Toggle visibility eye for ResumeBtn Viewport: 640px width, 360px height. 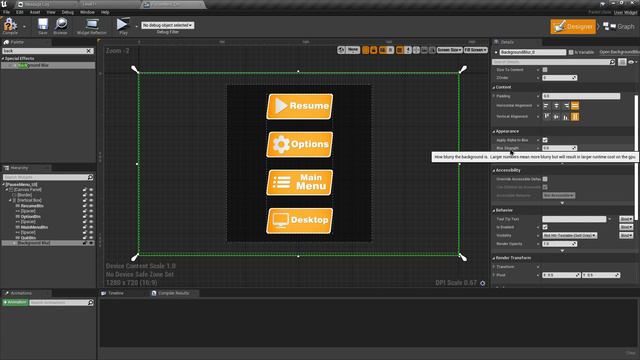91,206
